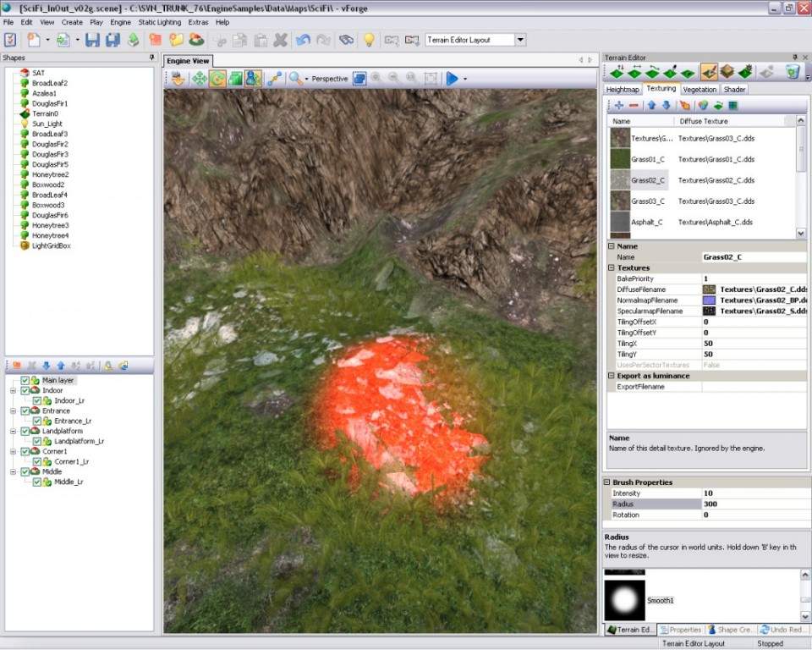The height and width of the screenshot is (650, 812).
Task: Click the Radius value field
Action: (x=754, y=504)
